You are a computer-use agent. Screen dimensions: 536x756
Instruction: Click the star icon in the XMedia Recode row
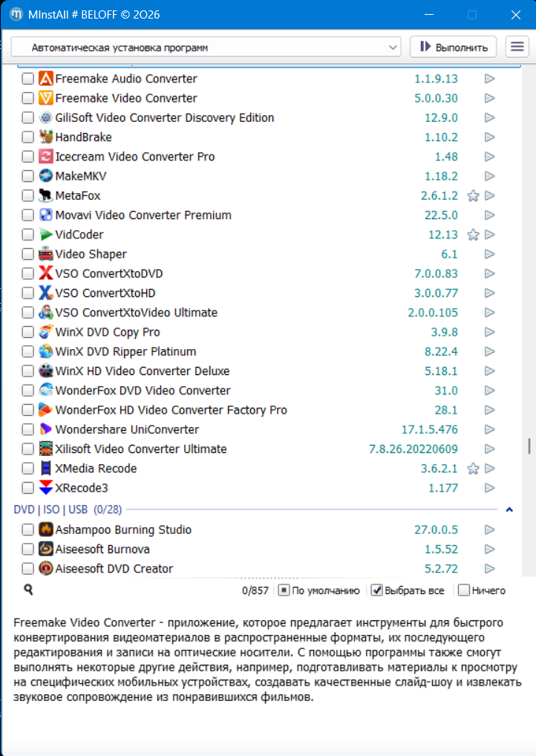point(474,469)
